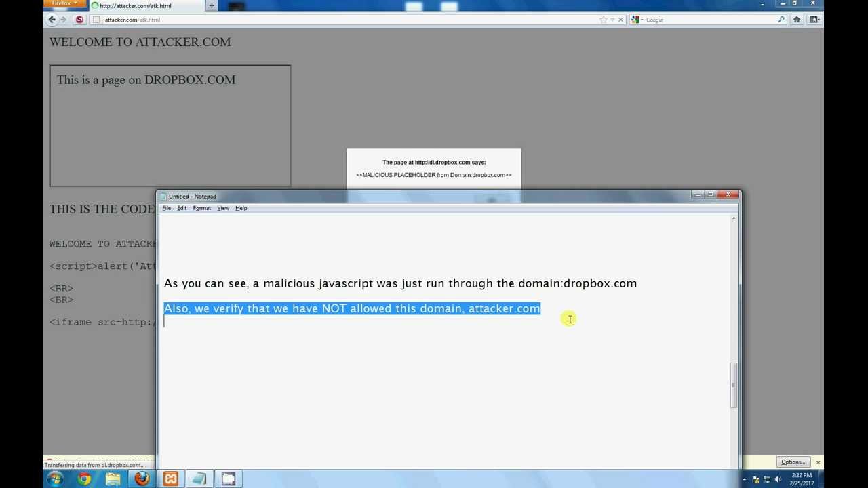Click 'This is a page on DROPBOX.COM' text
Viewport: 868px width, 488px height.
click(x=146, y=80)
